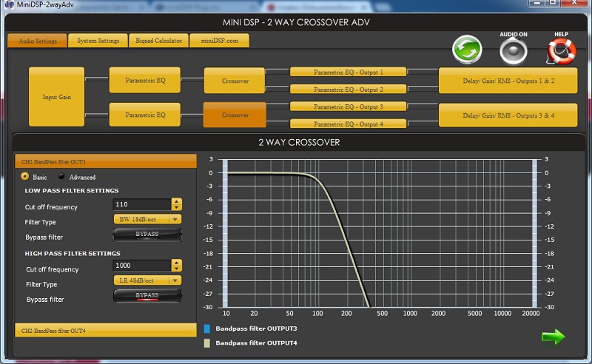The width and height of the screenshot is (592, 364).
Task: Toggle the Audio On speaker icon
Action: coord(512,51)
